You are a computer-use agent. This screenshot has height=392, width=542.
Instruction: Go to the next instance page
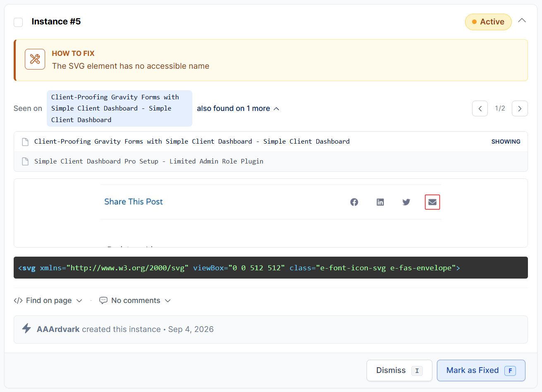(x=520, y=108)
